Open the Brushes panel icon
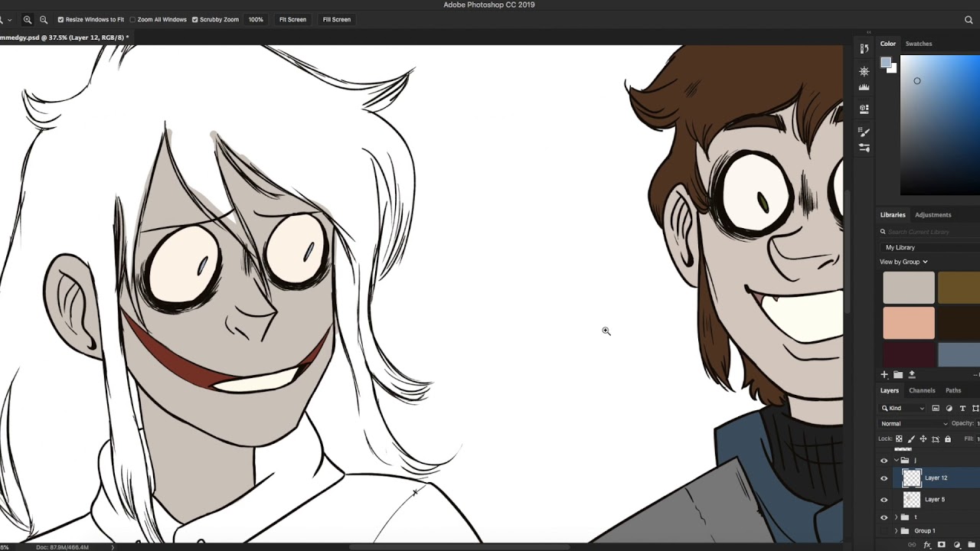Viewport: 980px width, 551px height. [864, 132]
